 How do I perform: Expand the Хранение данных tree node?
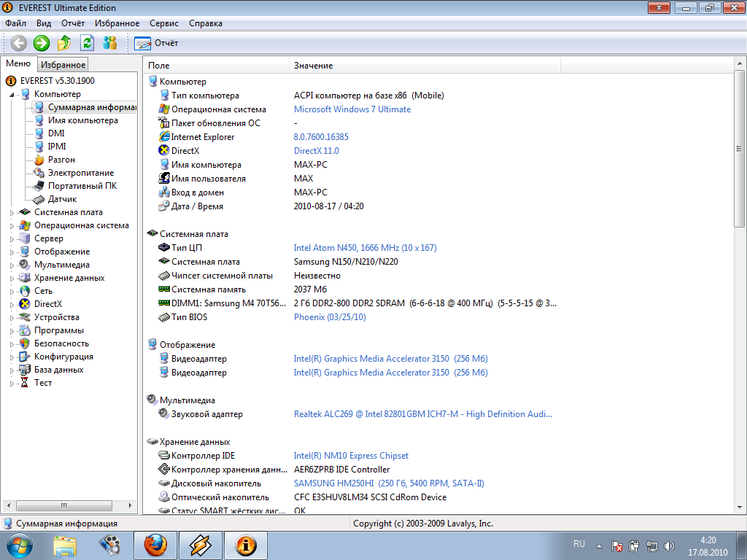pos(12,278)
